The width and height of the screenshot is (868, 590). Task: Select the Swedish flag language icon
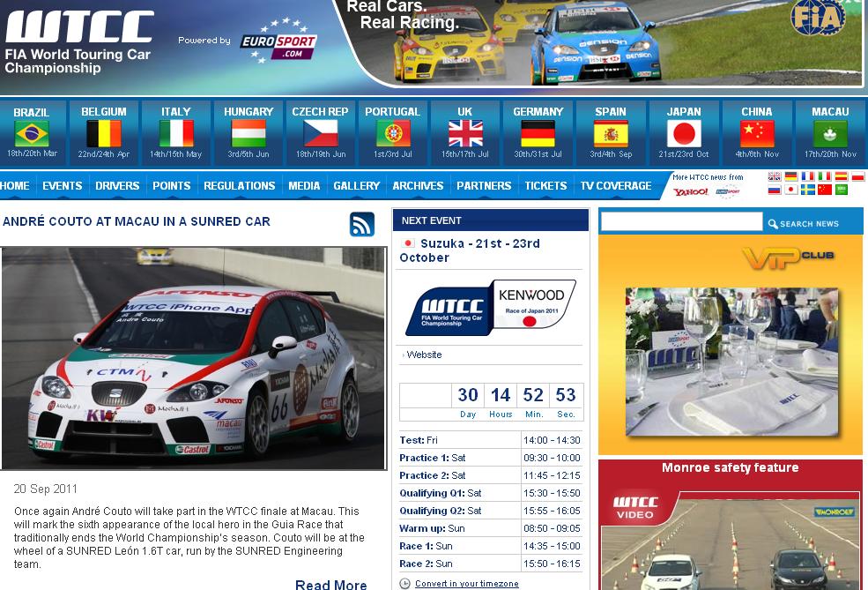pos(807,190)
